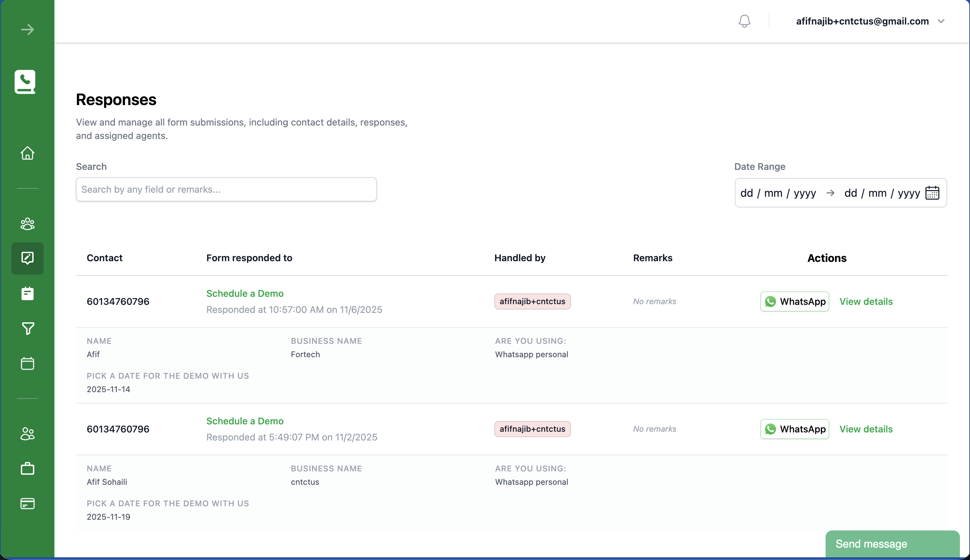Click the afifnajib+cntctus handled-by badge
Screen dimensions: 970x560
pyautogui.click(x=532, y=301)
